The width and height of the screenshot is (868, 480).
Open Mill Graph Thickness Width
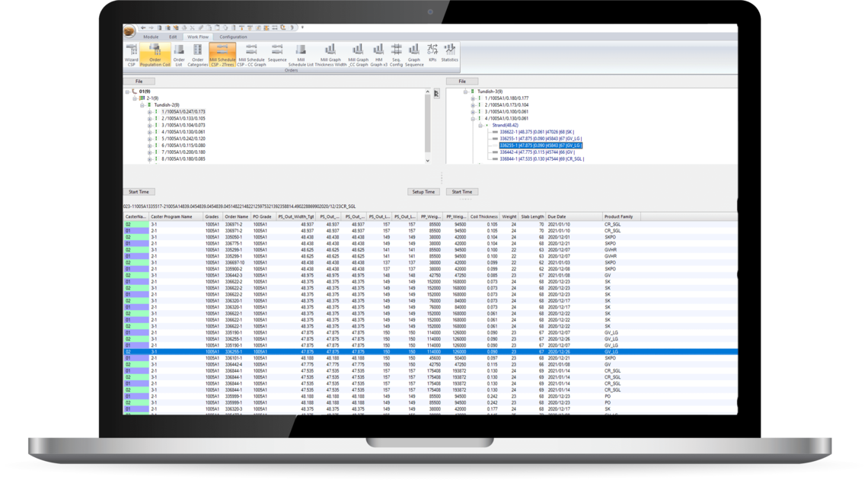(x=330, y=53)
